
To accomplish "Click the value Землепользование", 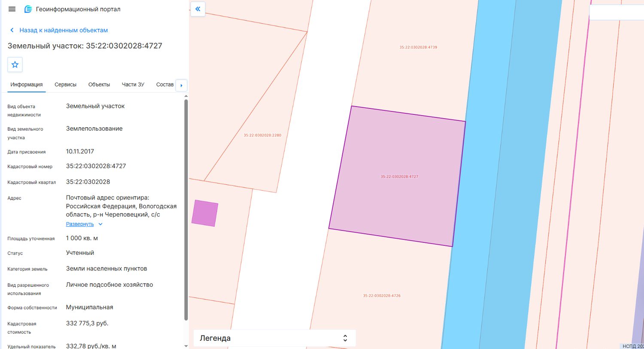I will coord(94,129).
